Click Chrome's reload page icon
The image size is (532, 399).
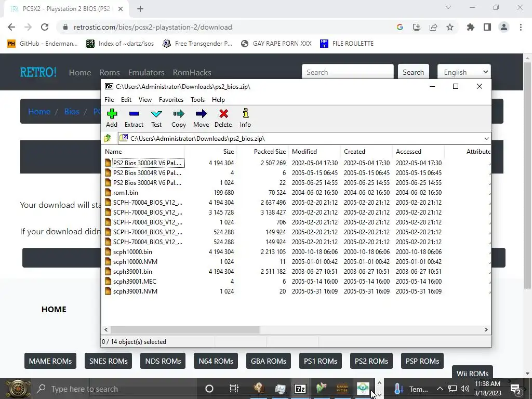[45, 27]
